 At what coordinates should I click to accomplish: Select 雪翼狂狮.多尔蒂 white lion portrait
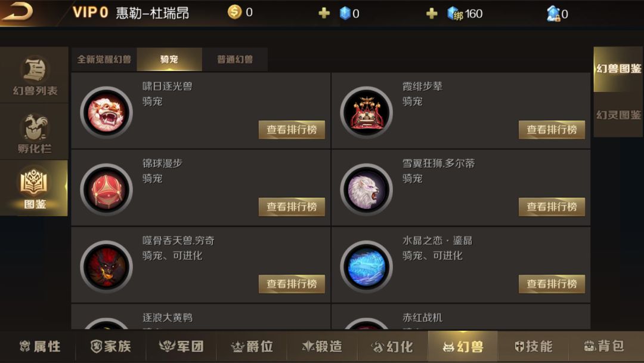tap(366, 189)
